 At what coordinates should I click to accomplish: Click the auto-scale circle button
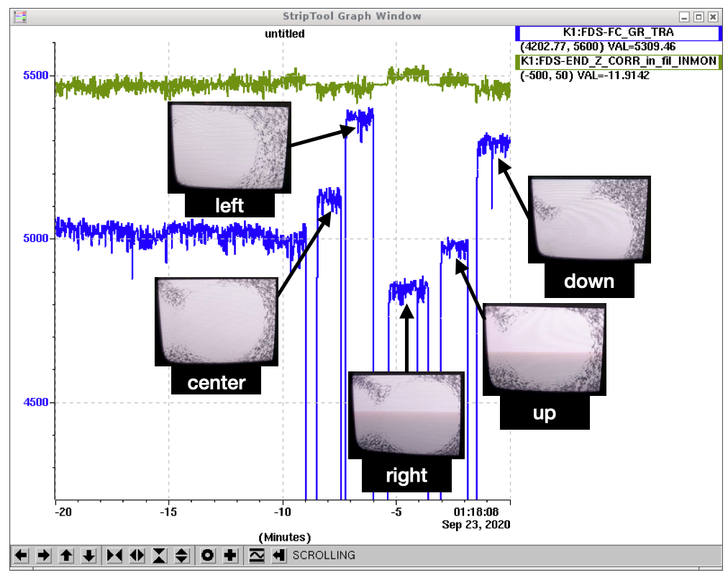click(x=209, y=556)
